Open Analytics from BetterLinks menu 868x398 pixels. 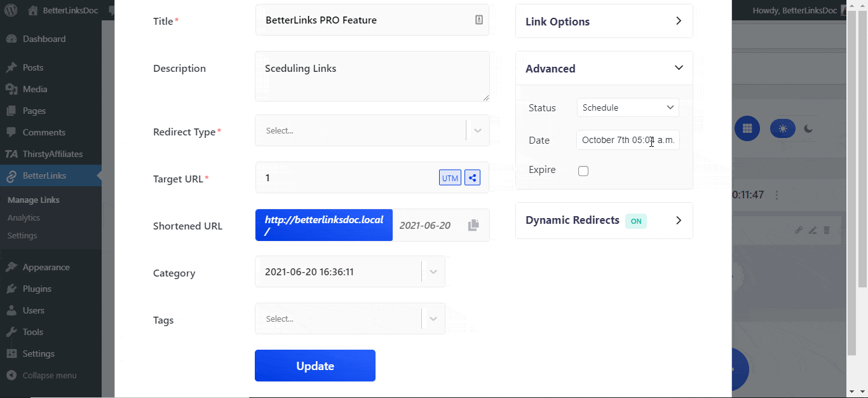click(24, 217)
